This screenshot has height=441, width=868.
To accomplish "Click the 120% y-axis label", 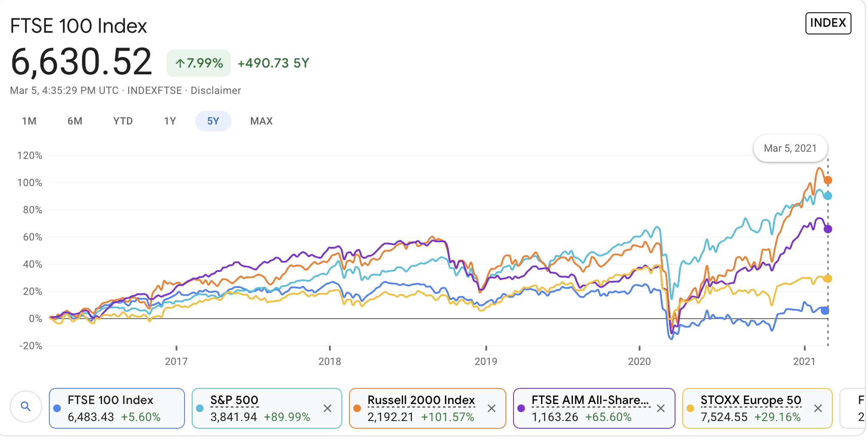I will 30,155.
